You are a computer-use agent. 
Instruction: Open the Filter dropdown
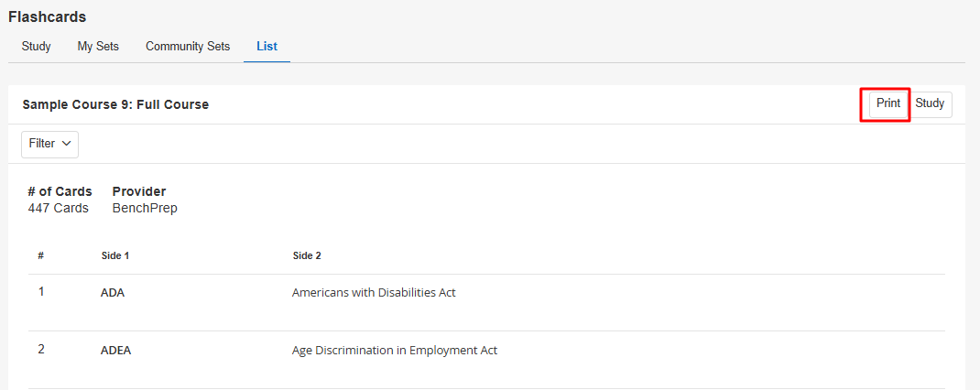(x=50, y=144)
